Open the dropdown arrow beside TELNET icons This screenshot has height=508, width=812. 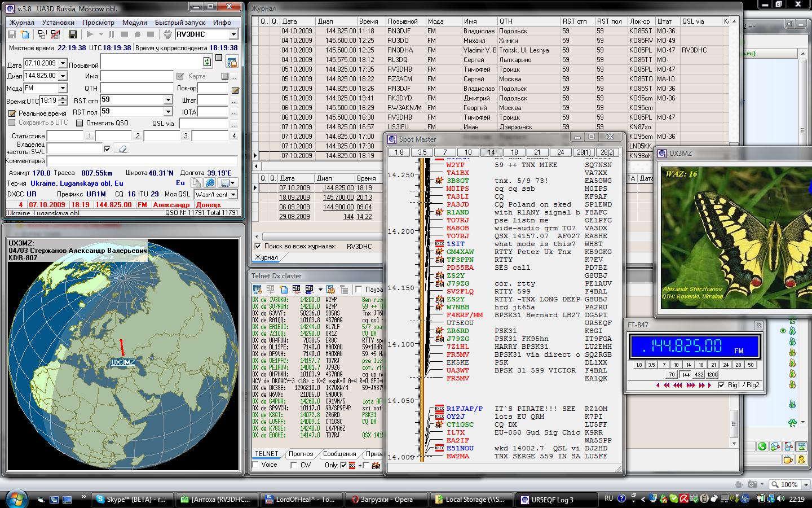[x=320, y=290]
